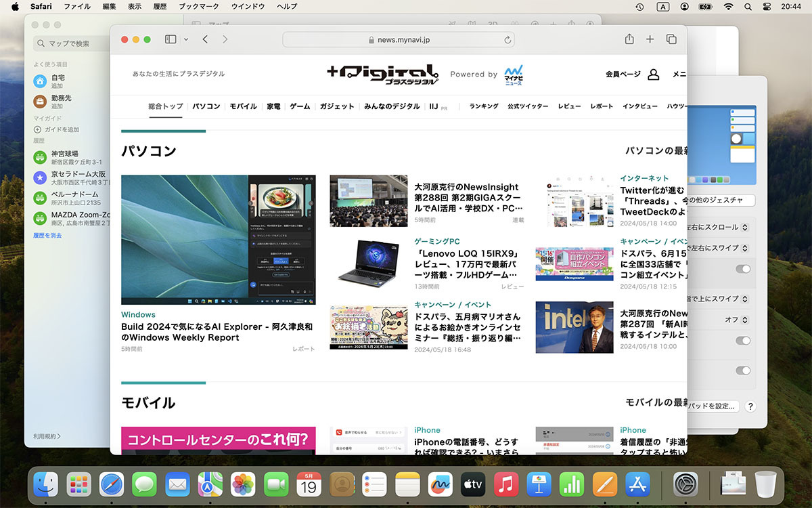Image resolution: width=812 pixels, height=508 pixels.
Task: Open Calendar from the Dock
Action: tap(309, 484)
